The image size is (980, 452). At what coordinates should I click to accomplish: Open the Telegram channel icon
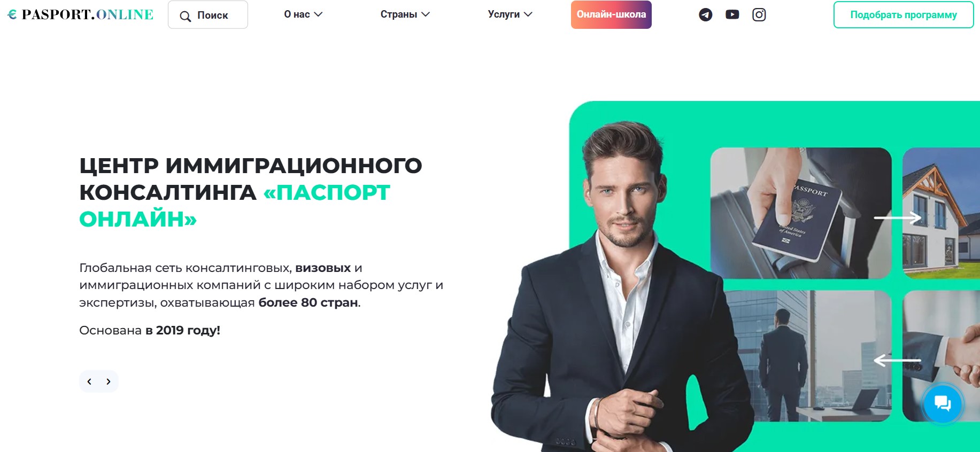point(705,15)
